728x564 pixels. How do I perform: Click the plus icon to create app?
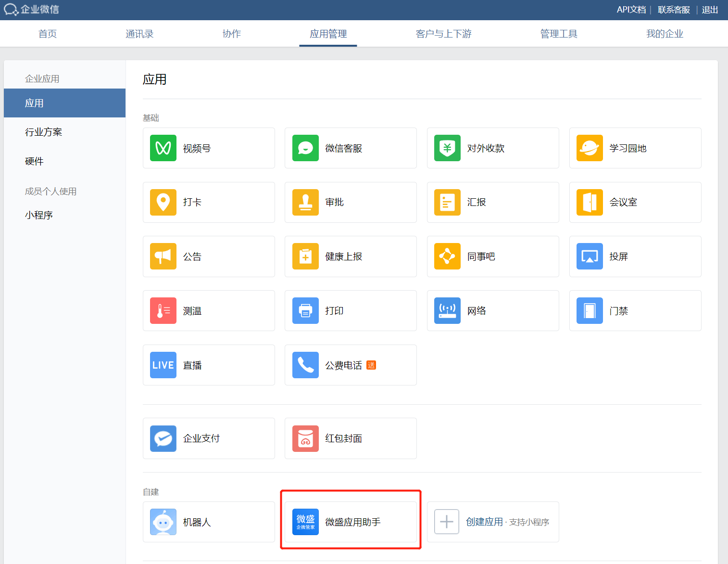tap(447, 522)
